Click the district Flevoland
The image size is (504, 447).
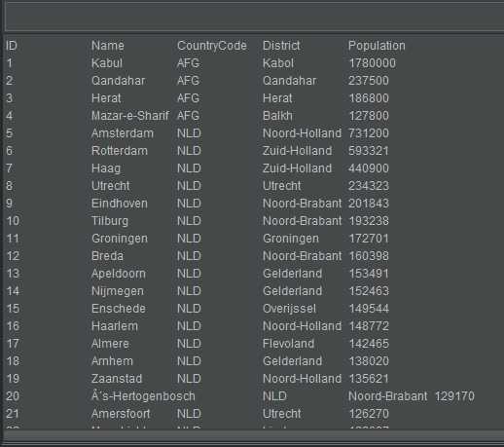(288, 344)
